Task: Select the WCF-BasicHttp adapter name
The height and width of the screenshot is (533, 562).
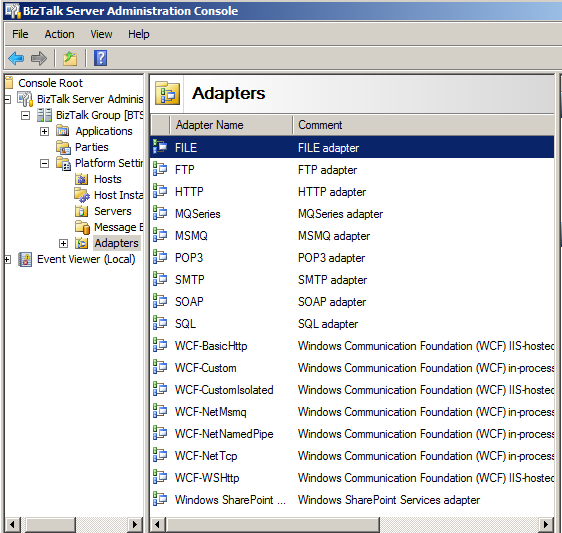Action: [211, 346]
